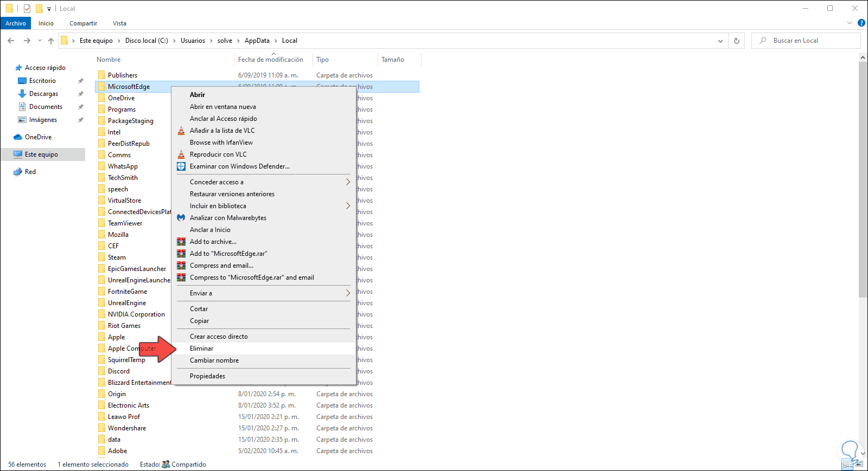Screen dimensions: 868x471
Task: Click the Publishers folder icon
Action: coord(101,75)
